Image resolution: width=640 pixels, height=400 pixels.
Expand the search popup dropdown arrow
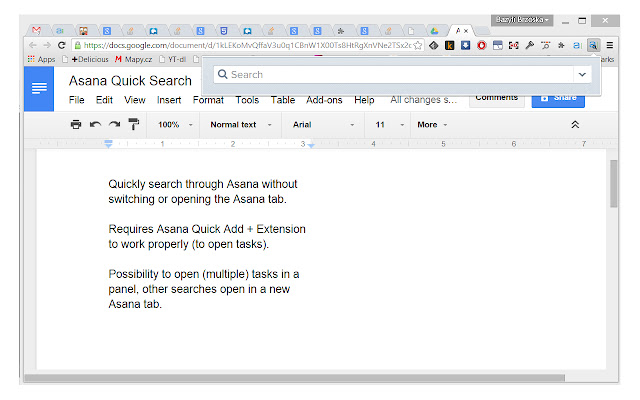(x=582, y=75)
